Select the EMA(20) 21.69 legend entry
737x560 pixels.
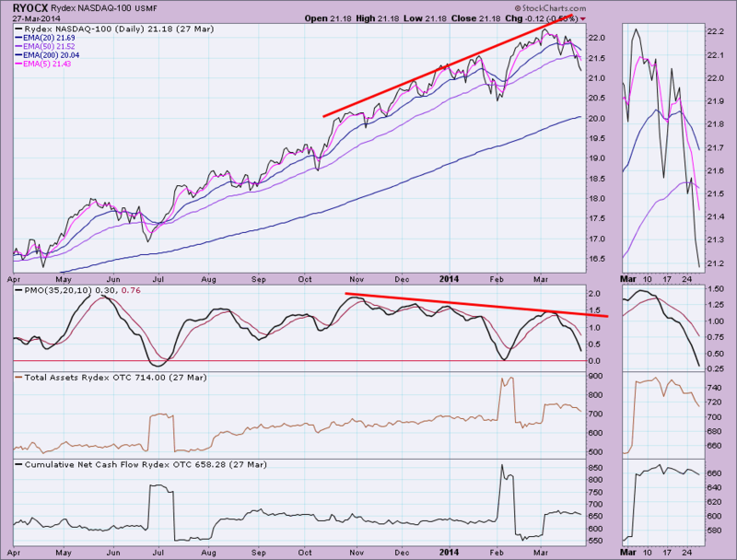click(x=45, y=38)
